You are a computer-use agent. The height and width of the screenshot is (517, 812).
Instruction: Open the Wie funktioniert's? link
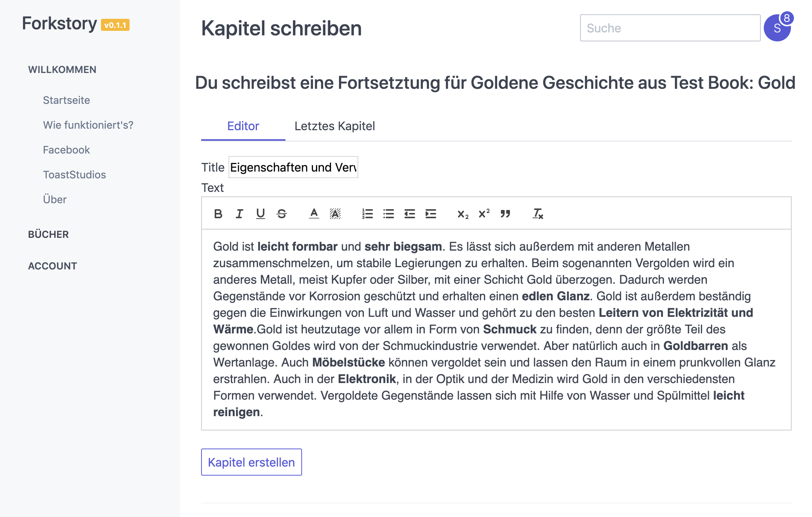point(88,125)
